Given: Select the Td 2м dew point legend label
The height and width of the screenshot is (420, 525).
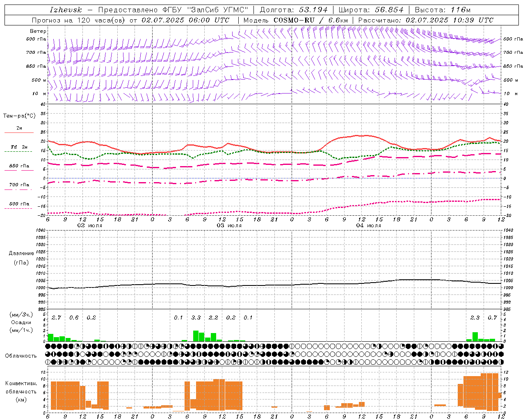Looking at the screenshot, I should [19, 147].
